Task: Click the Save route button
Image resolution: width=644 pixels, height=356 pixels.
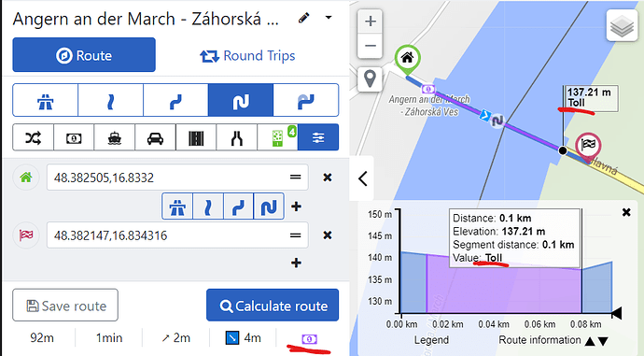Action: (65, 305)
